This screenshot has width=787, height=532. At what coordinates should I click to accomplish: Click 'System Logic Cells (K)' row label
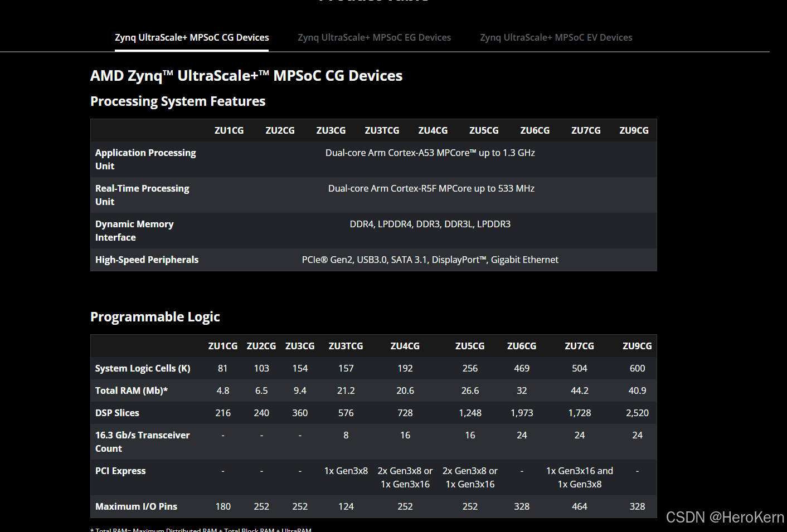[143, 368]
